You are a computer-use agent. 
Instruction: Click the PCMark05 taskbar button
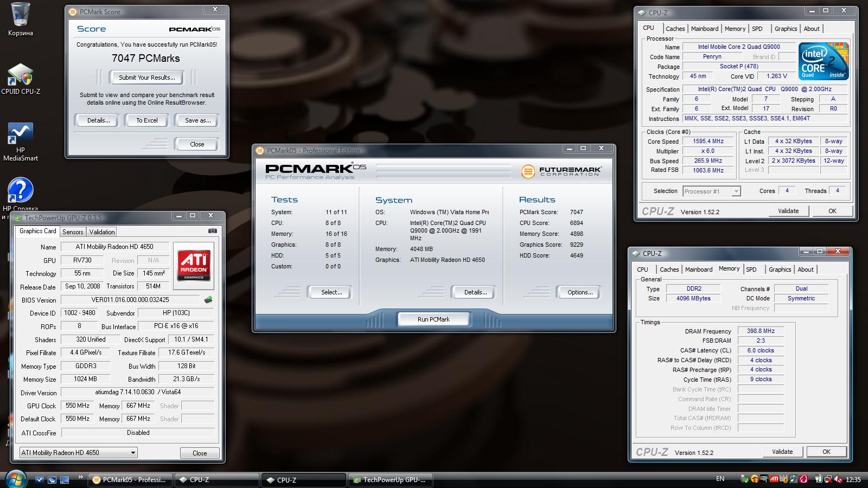pyautogui.click(x=130, y=480)
